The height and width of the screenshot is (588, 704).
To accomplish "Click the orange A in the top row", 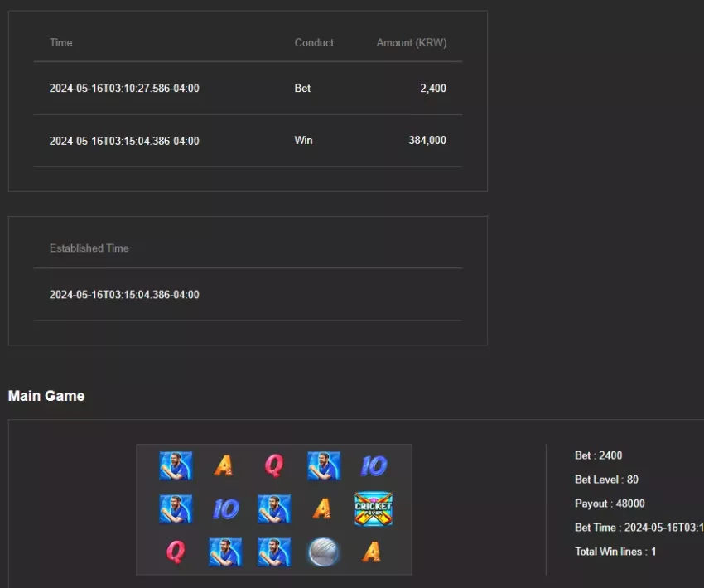I will (x=223, y=465).
